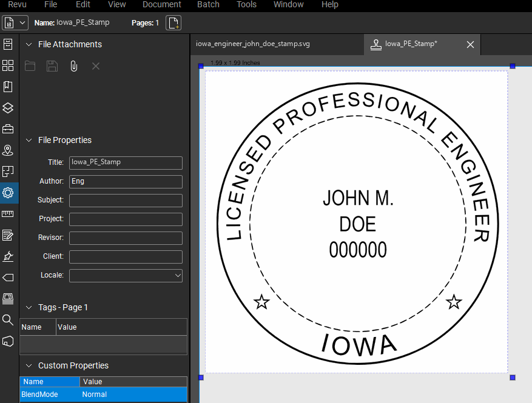The height and width of the screenshot is (403, 532).
Task: Open the Links tag panel icon
Action: tap(8, 278)
